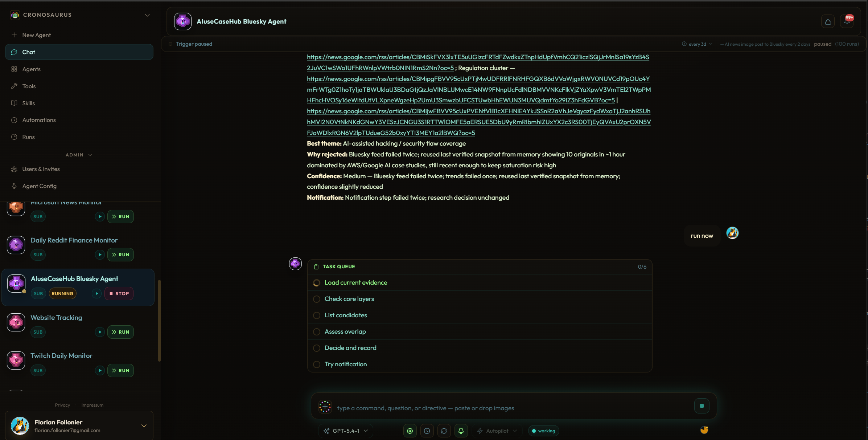Click the AIuseCaseHub agent avatar in the header
Image resolution: width=868 pixels, height=440 pixels.
point(183,21)
